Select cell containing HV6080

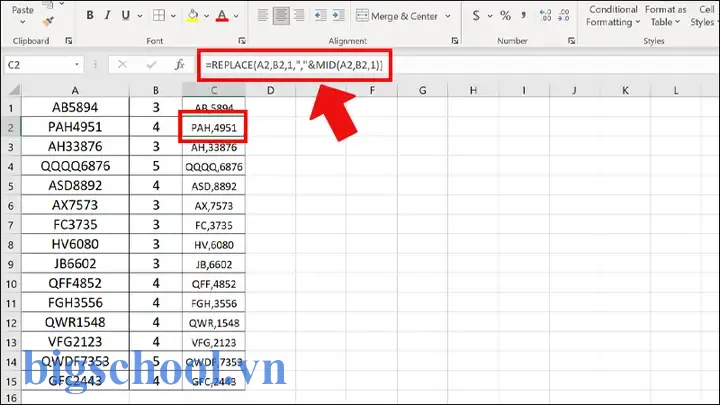[75, 244]
